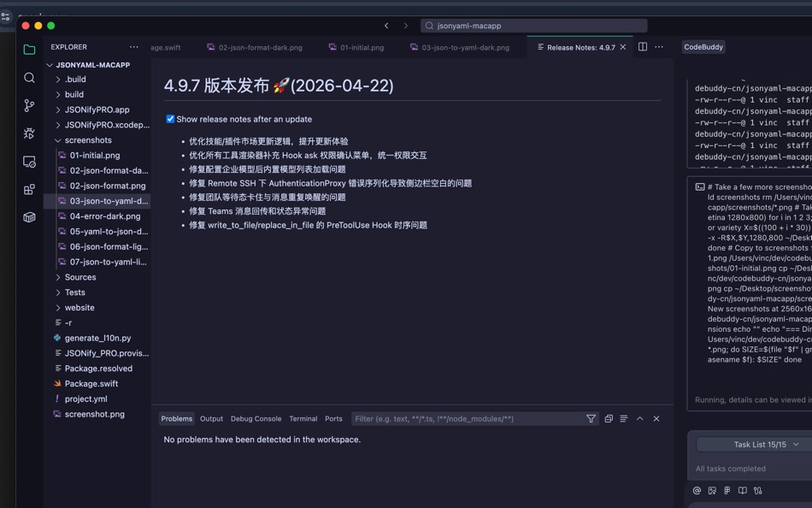Open JSONify_PRO.provis... in the file tree
Viewport: 812px width, 508px height.
[106, 353]
